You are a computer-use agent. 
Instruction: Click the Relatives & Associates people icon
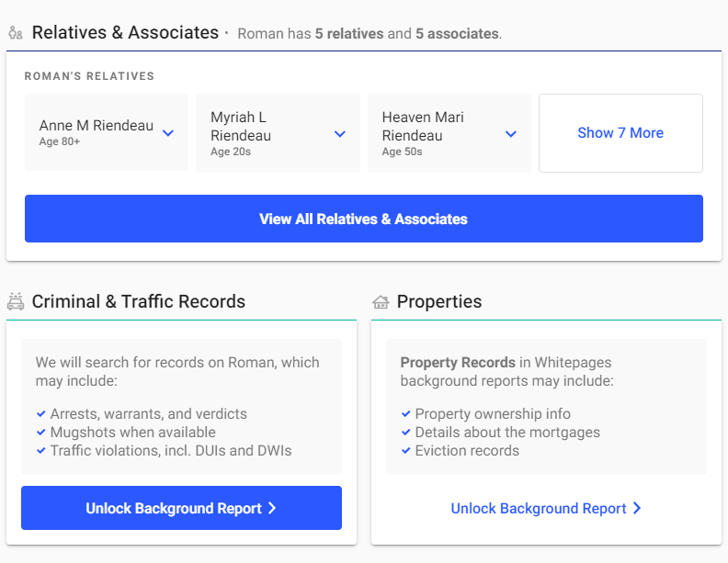pyautogui.click(x=16, y=33)
